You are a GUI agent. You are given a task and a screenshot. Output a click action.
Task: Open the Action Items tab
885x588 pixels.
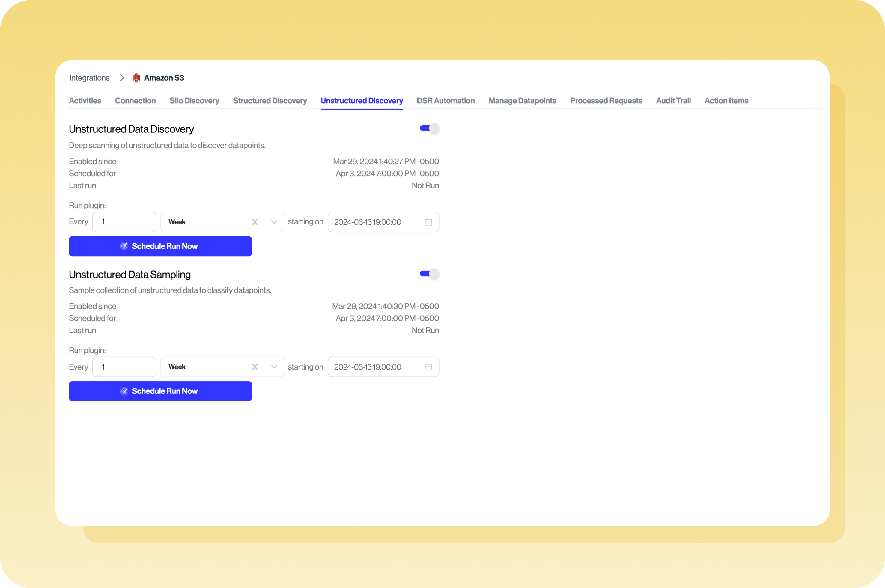[x=726, y=100]
